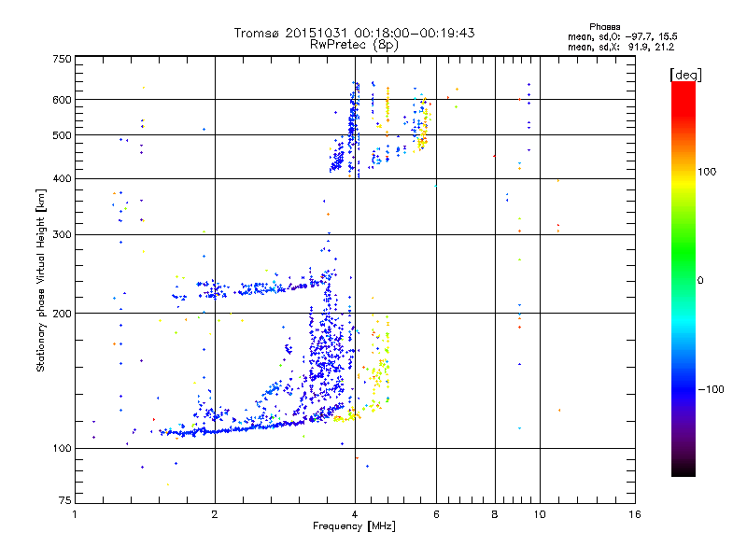Click the x-axis tick label '4'

355,514
